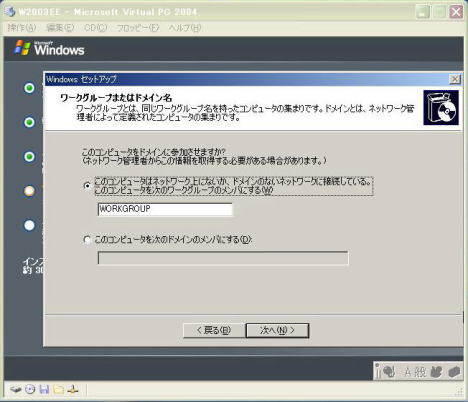
Task: Click the network adapter status icon
Action: (73, 389)
